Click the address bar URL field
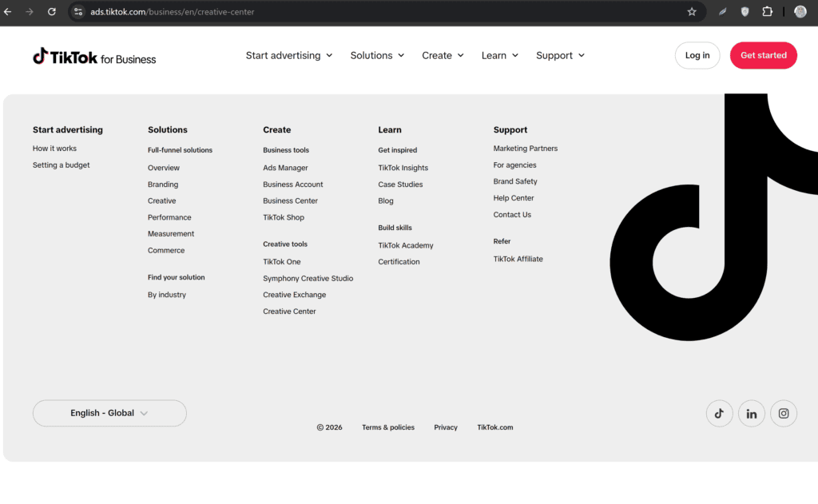The height and width of the screenshot is (504, 818). [x=386, y=11]
